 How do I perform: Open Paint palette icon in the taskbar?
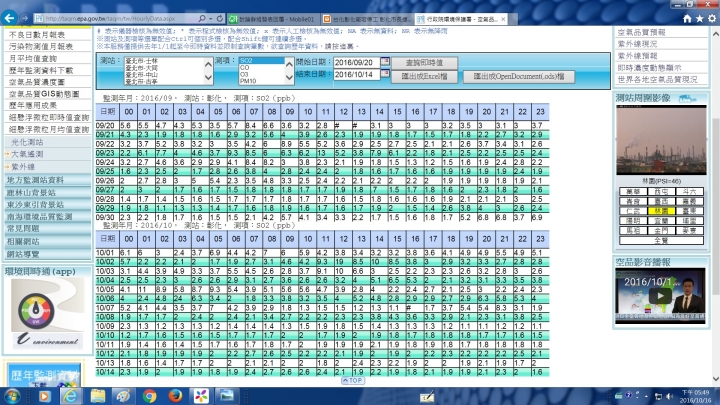click(123, 396)
